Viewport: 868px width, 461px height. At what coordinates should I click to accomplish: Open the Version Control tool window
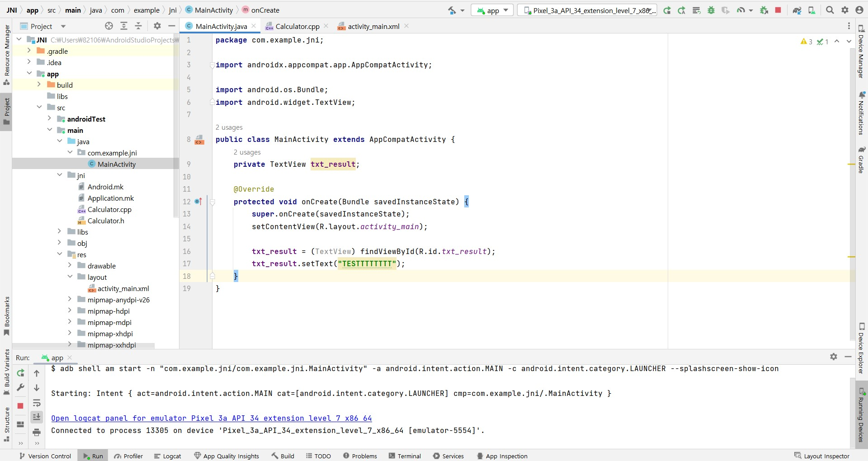click(45, 456)
